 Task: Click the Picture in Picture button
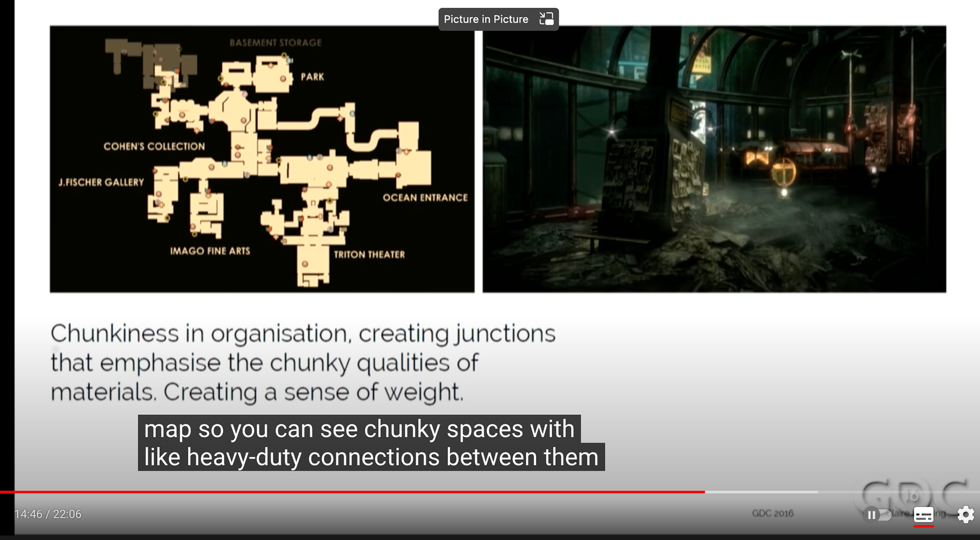click(x=498, y=19)
